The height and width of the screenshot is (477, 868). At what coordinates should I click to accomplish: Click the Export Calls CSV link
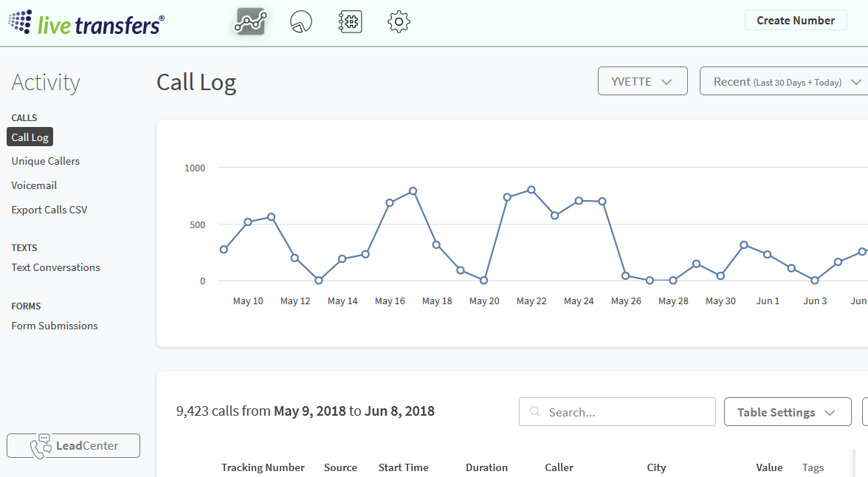[49, 210]
